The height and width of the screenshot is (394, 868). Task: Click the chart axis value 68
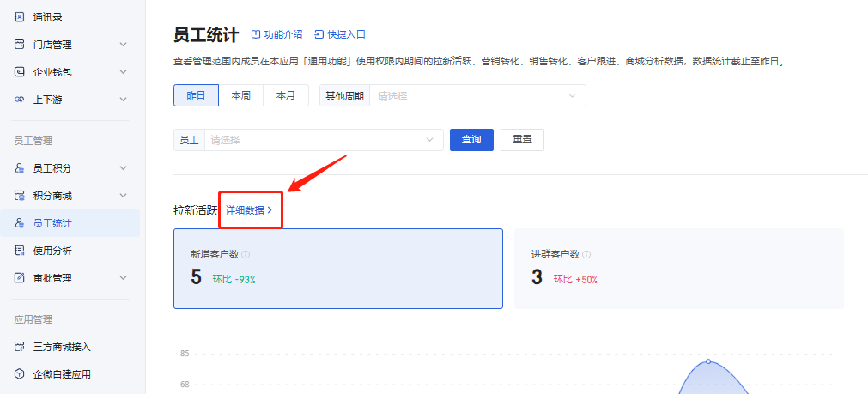tap(185, 384)
